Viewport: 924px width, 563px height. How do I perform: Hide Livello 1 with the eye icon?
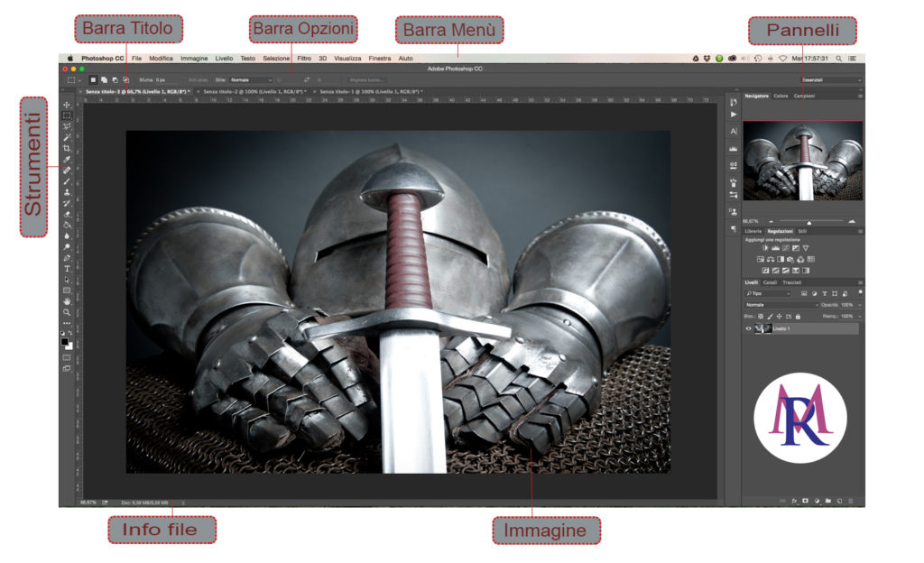[748, 328]
